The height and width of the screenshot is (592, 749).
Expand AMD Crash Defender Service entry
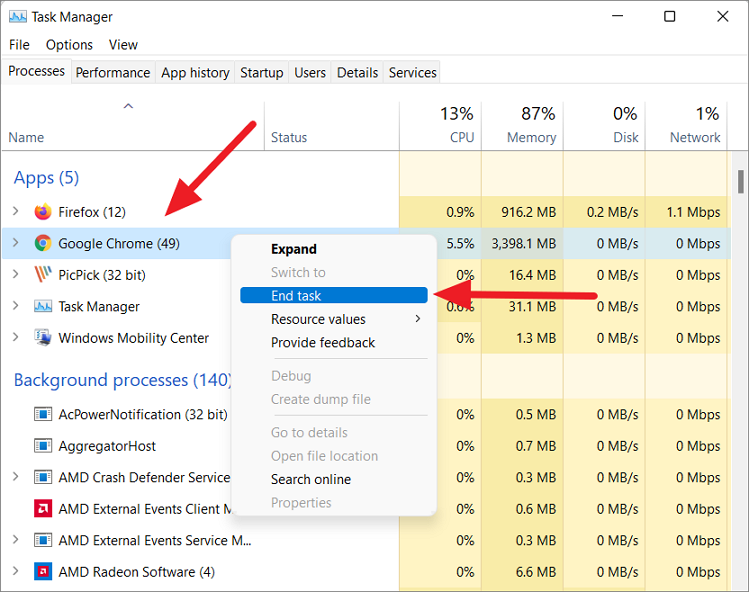16,477
